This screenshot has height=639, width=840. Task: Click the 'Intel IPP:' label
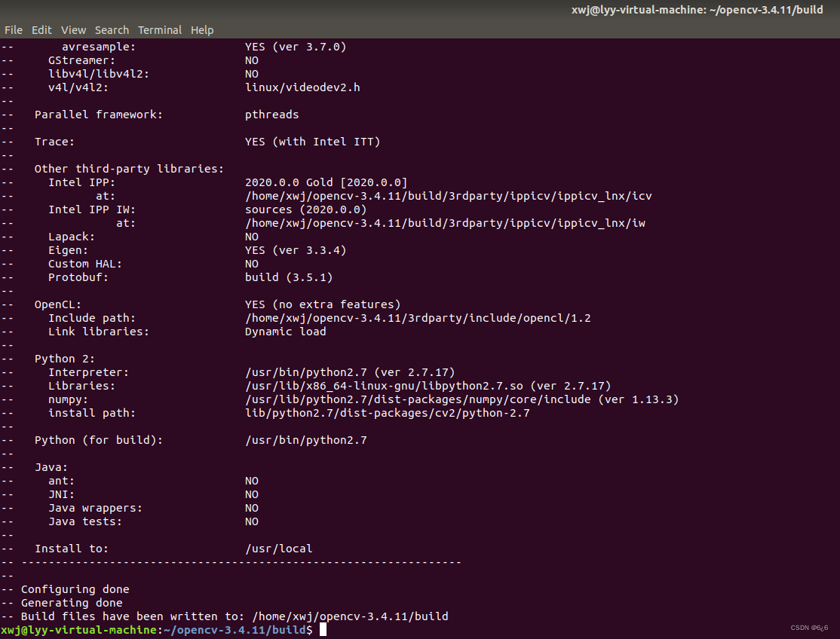tap(81, 182)
